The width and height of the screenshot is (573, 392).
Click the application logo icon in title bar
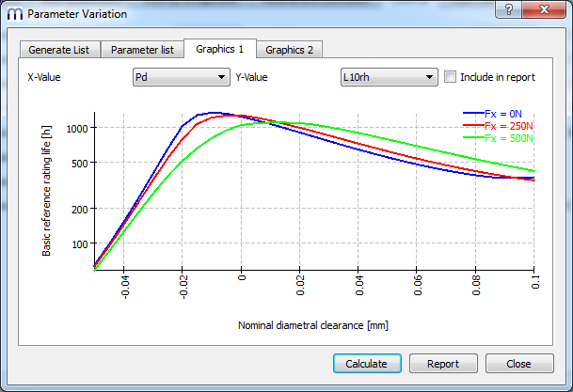(x=15, y=14)
